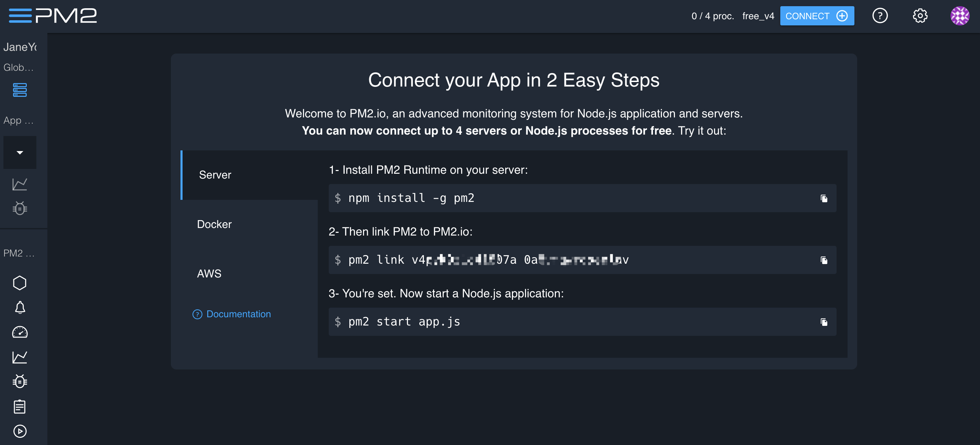Viewport: 980px width, 445px height.
Task: Click the free_v4 plan label
Action: (x=758, y=16)
